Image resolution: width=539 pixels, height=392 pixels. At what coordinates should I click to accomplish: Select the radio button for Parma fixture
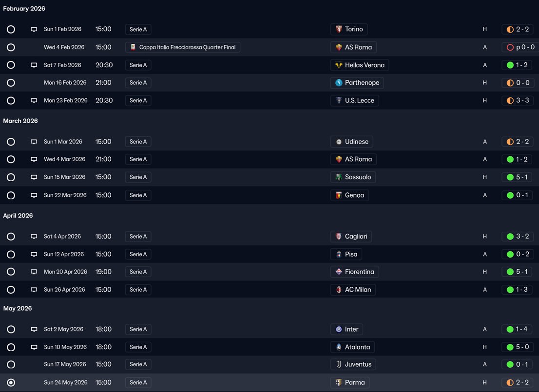coord(11,382)
